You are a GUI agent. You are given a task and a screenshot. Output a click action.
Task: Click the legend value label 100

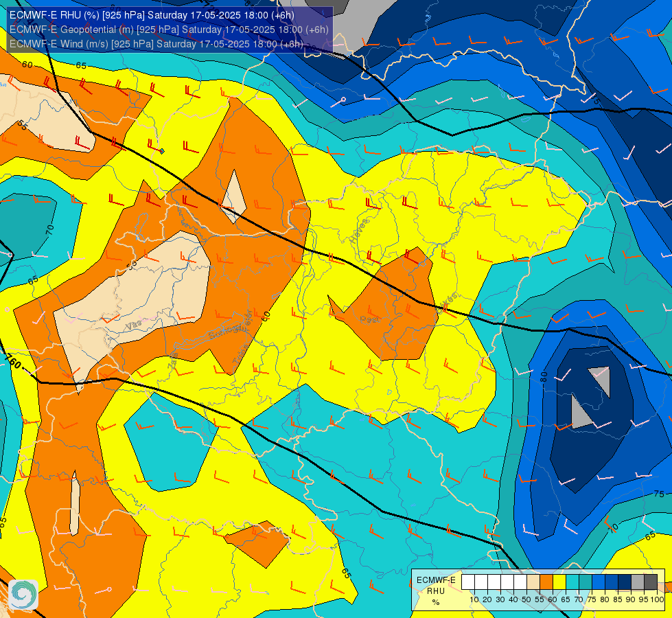(x=658, y=599)
